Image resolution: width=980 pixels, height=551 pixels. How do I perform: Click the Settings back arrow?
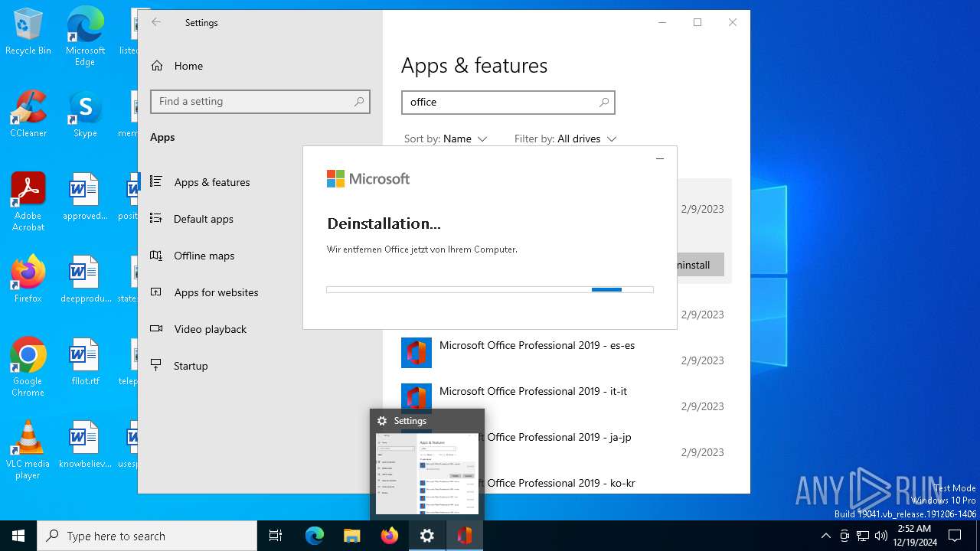click(x=156, y=22)
